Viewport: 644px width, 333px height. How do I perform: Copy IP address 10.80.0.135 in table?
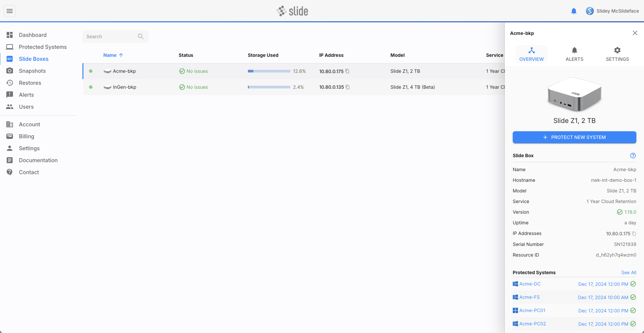(348, 87)
